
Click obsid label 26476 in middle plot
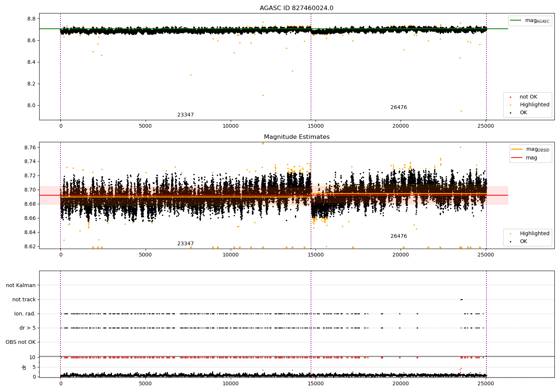(x=399, y=236)
